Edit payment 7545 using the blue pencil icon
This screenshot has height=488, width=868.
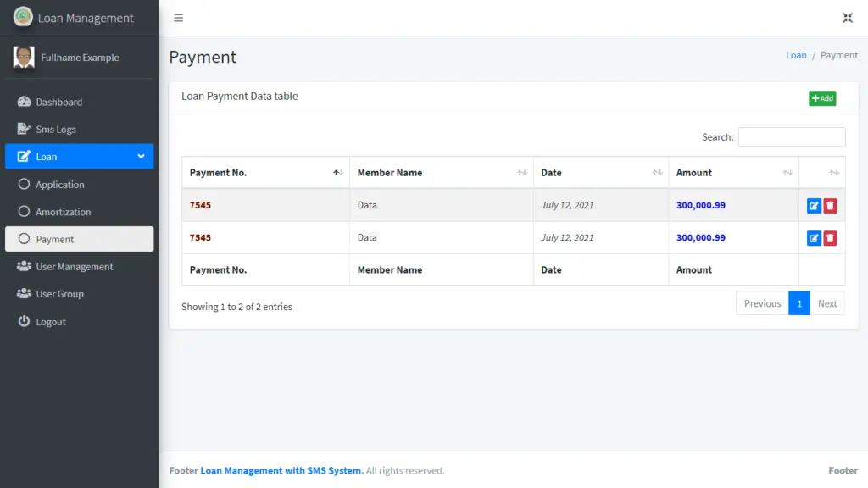tap(814, 205)
